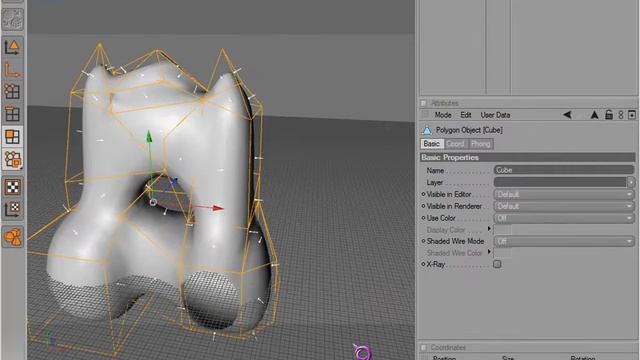This screenshot has width=640, height=360.
Task: Switch to the Coord tab
Action: [x=456, y=144]
